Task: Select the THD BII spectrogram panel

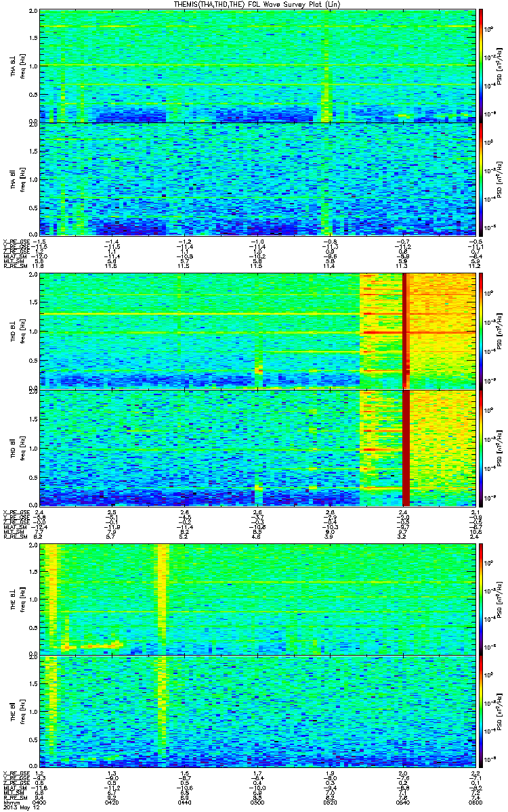Action: (257, 447)
